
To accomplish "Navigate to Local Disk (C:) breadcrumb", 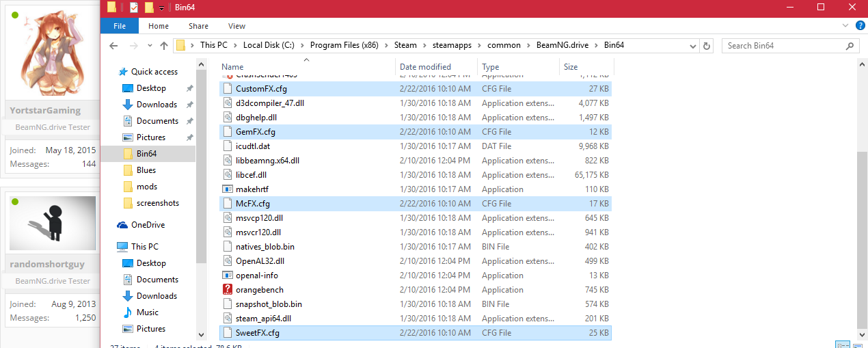I will click(x=268, y=45).
